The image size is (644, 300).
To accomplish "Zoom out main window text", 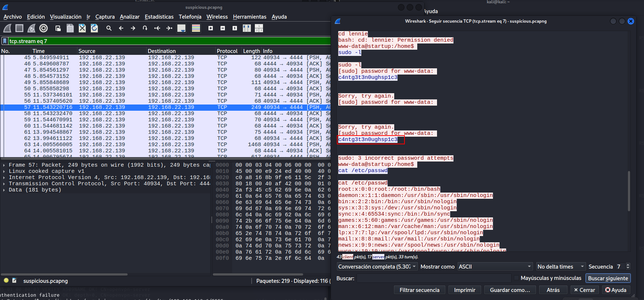I will [223, 28].
